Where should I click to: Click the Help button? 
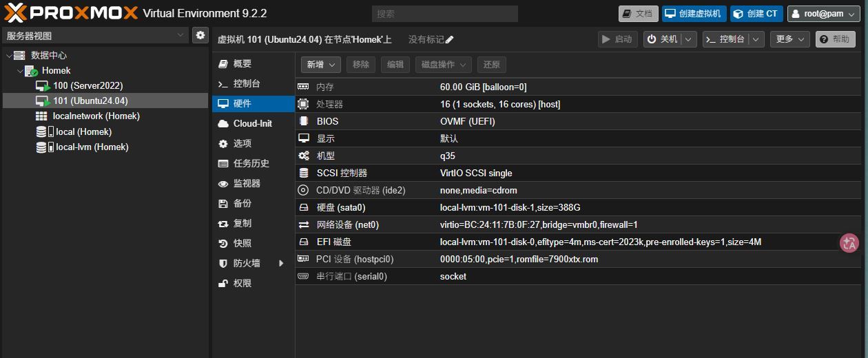[x=835, y=39]
